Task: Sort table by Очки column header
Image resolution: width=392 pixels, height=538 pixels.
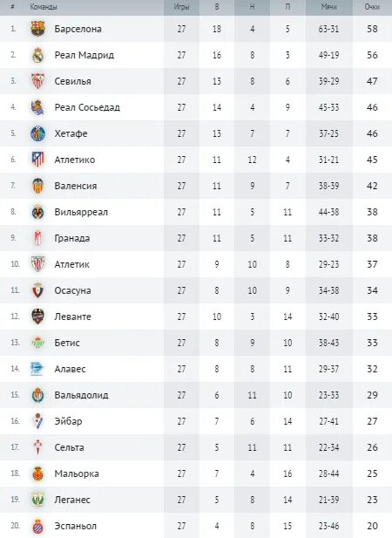Action: 372,7
